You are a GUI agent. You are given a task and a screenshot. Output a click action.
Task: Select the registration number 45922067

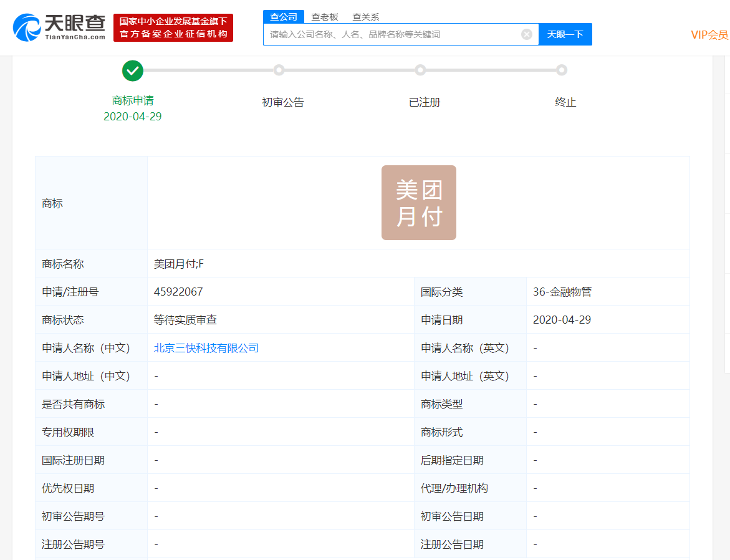(x=178, y=292)
